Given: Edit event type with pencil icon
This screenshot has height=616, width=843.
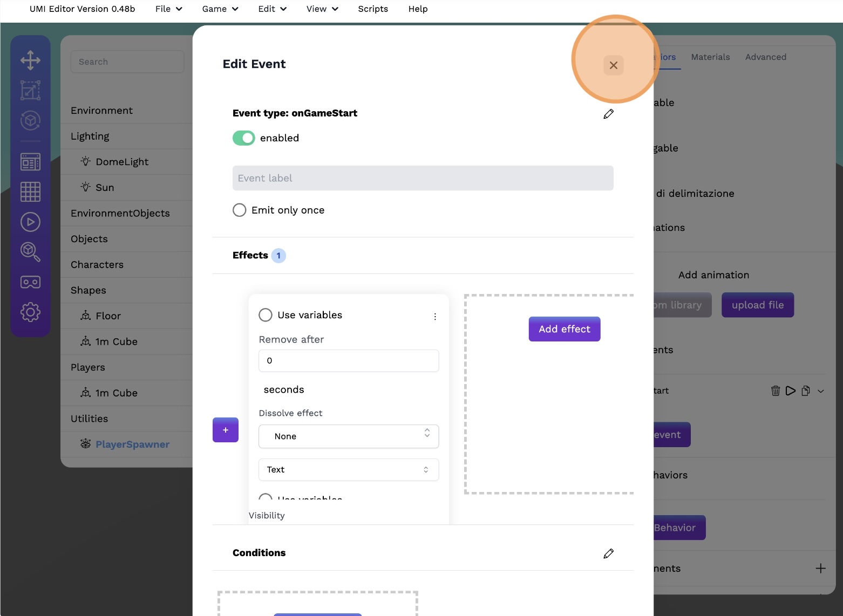Looking at the screenshot, I should tap(608, 114).
